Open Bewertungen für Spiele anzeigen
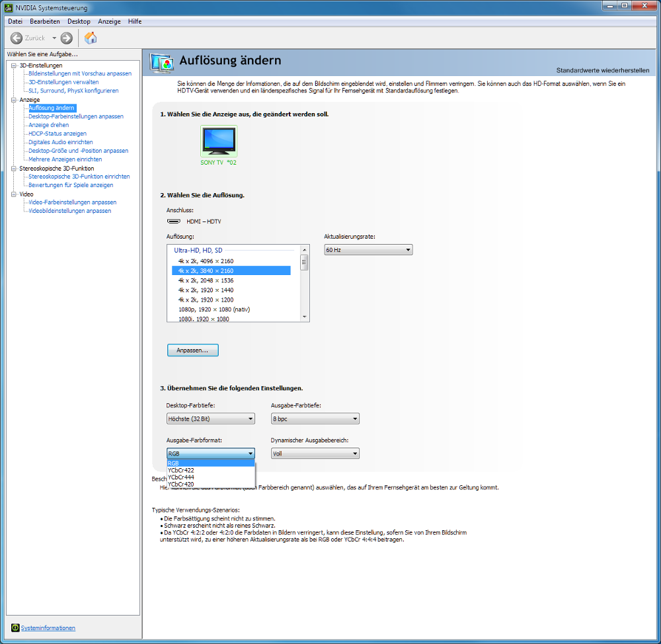 point(71,185)
